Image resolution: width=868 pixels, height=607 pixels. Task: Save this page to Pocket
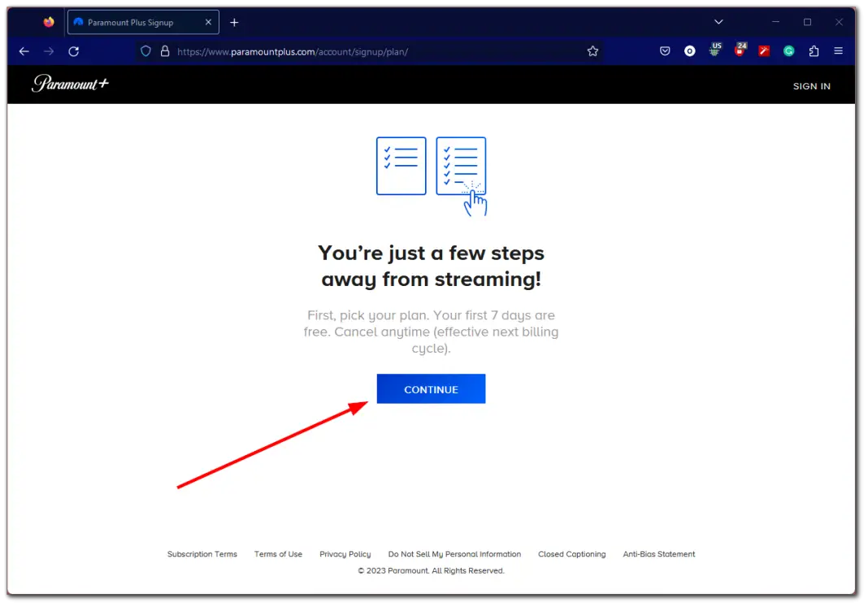(665, 51)
